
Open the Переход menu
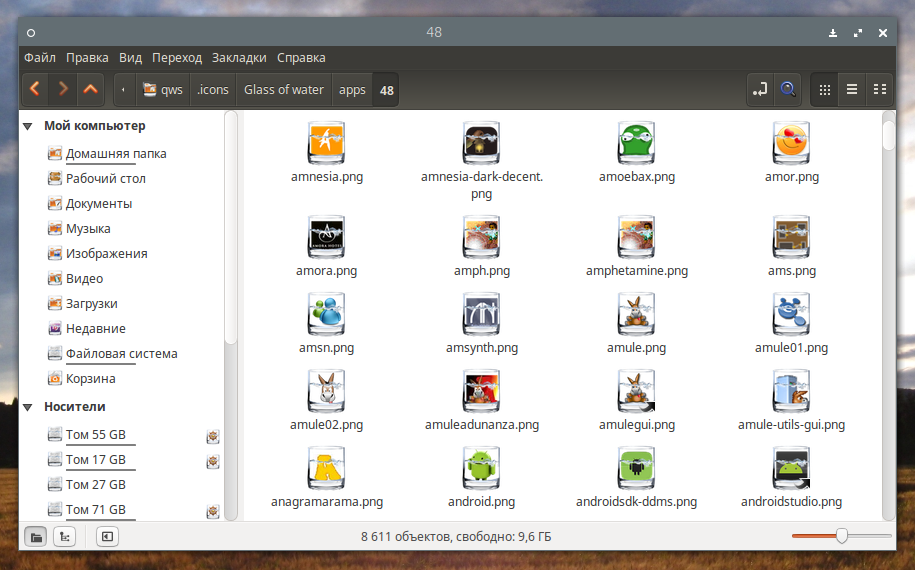click(x=177, y=58)
